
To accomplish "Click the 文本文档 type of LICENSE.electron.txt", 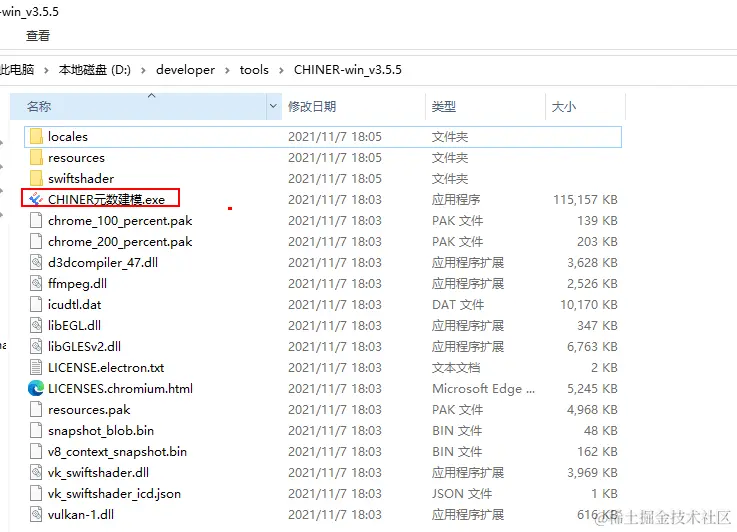I will [456, 368].
